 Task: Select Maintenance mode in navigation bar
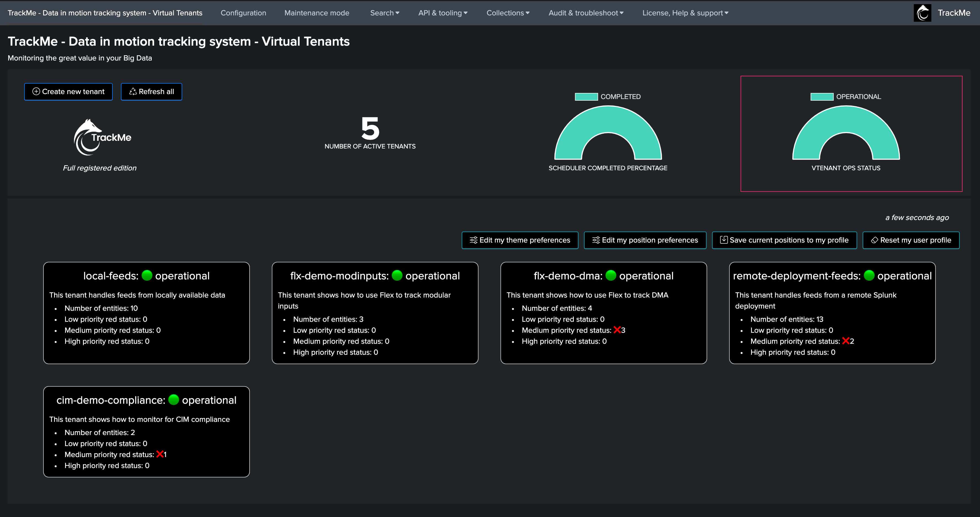tap(317, 13)
